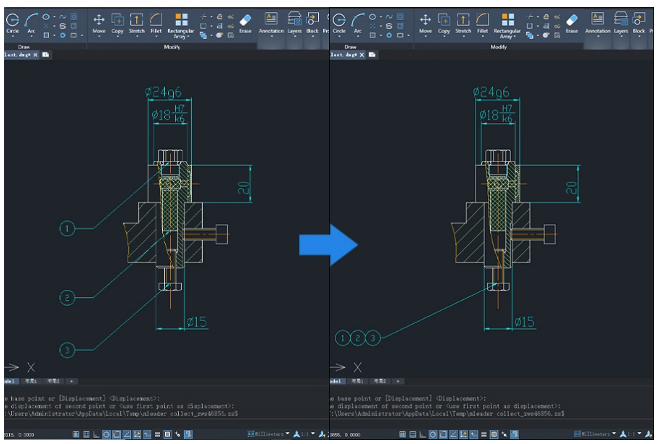
Task: Select the Donut tool in the left window
Action: click(x=62, y=35)
